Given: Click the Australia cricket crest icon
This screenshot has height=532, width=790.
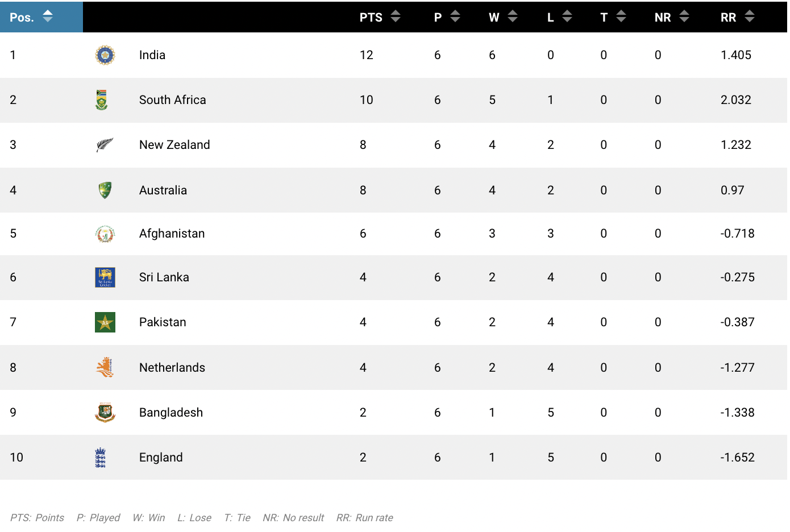Looking at the screenshot, I should pyautogui.click(x=105, y=190).
